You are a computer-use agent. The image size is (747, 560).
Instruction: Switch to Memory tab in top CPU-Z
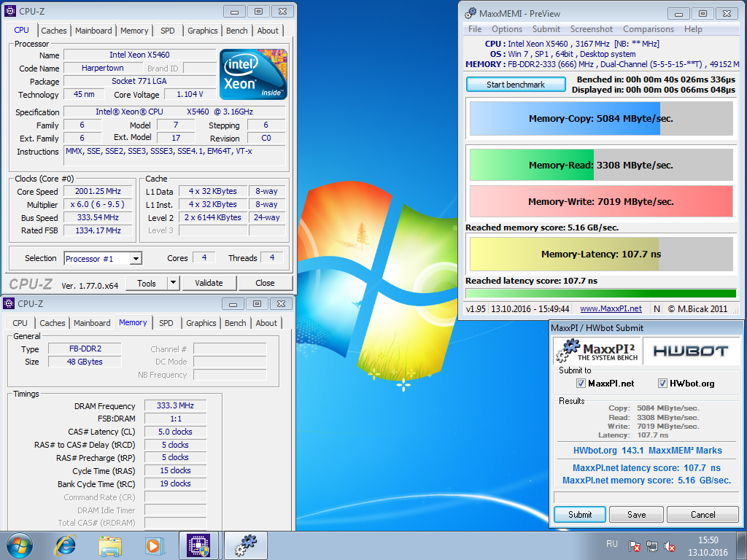(x=134, y=31)
